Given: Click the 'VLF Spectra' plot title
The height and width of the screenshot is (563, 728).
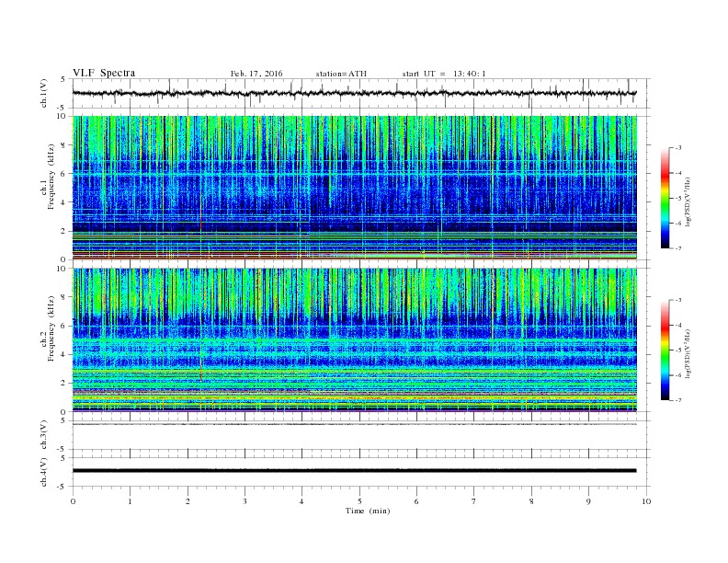Looking at the screenshot, I should click(x=104, y=73).
